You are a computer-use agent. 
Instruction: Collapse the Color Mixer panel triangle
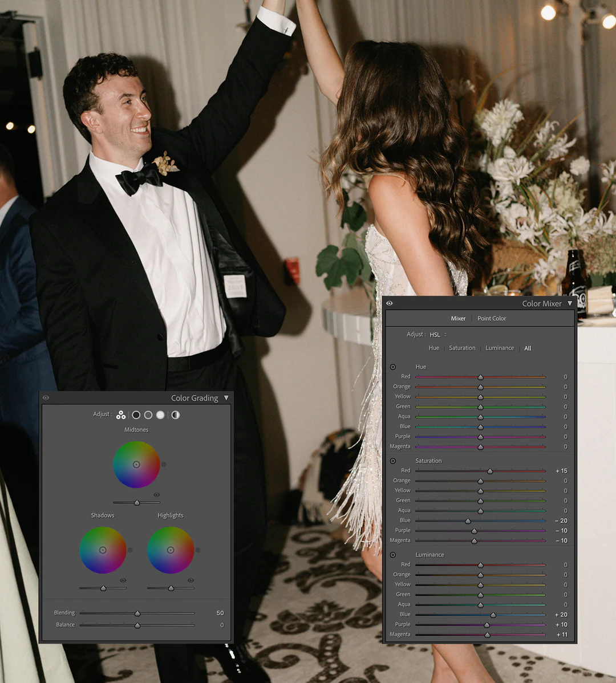[569, 303]
